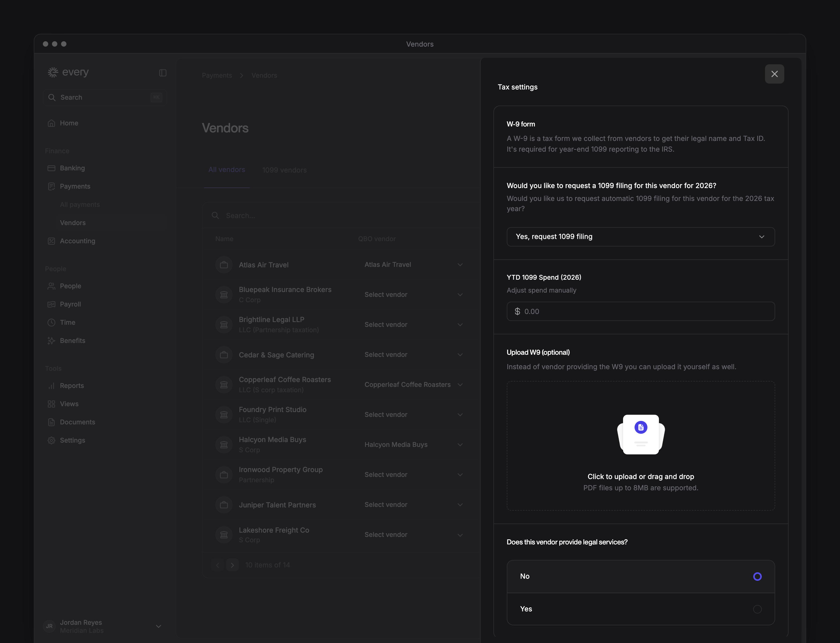Click the Views grid icon
The height and width of the screenshot is (643, 840).
point(51,404)
